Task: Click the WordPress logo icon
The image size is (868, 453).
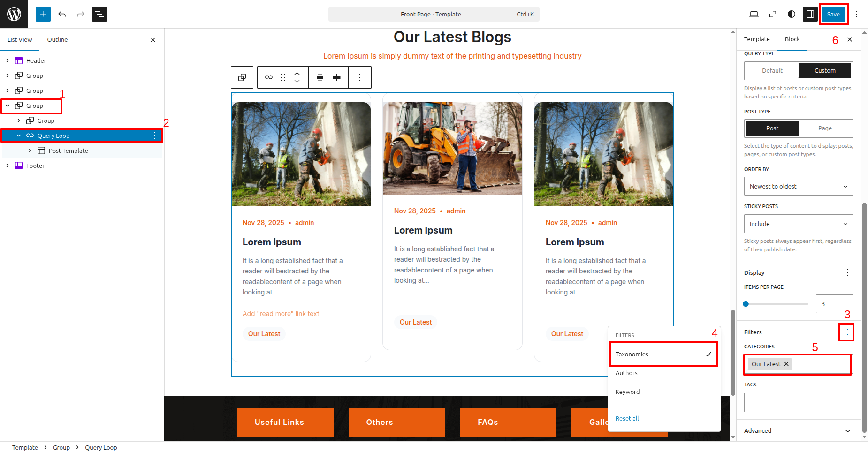Action: tap(14, 14)
